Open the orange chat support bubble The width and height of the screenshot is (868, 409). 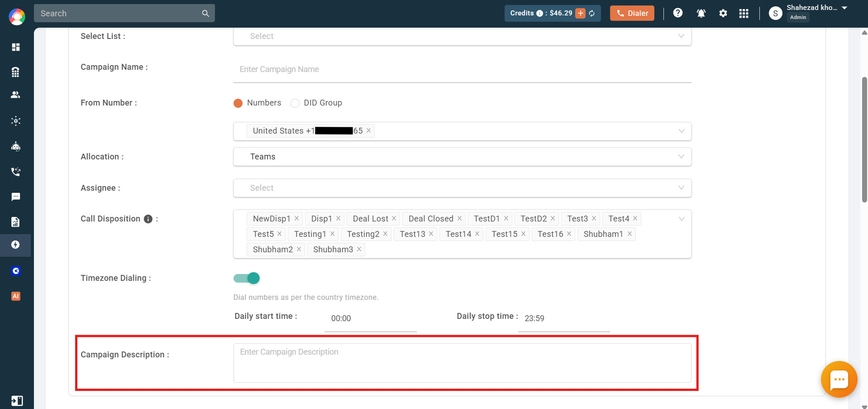839,380
